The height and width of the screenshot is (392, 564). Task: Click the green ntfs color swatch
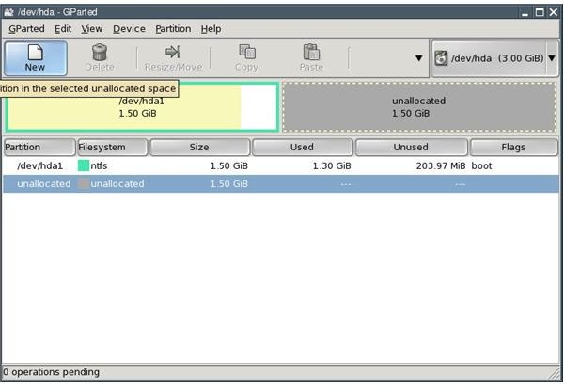(84, 165)
